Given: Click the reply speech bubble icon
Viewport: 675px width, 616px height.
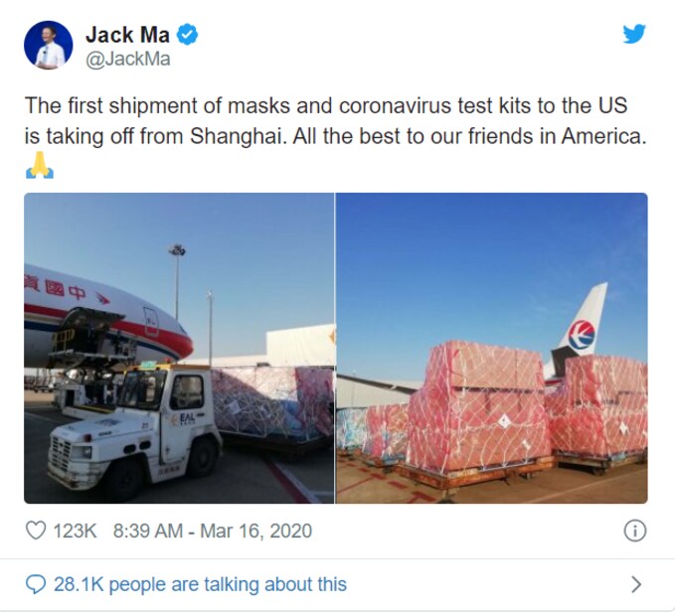Looking at the screenshot, I should pos(36,584).
